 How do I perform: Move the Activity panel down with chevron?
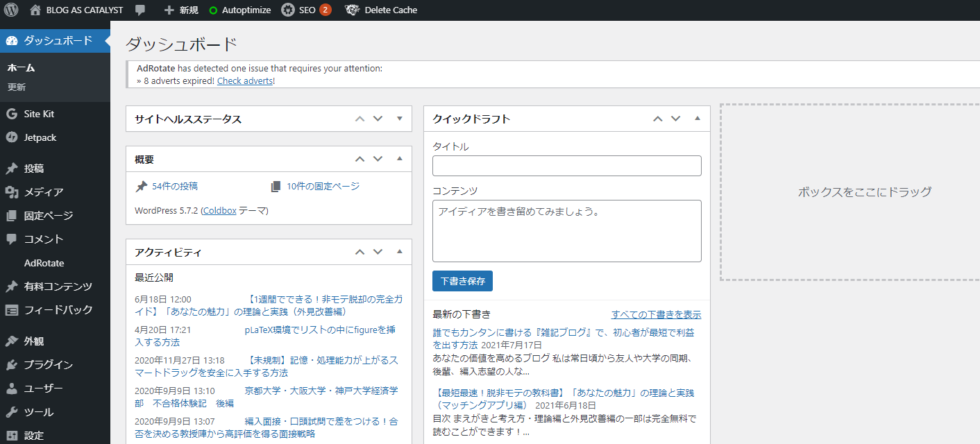pyautogui.click(x=378, y=252)
